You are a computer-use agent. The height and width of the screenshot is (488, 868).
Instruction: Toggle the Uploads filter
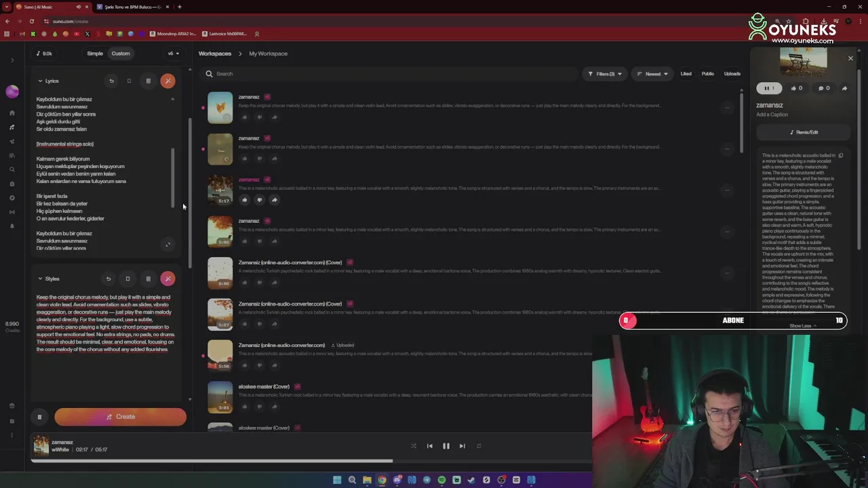[x=732, y=74]
